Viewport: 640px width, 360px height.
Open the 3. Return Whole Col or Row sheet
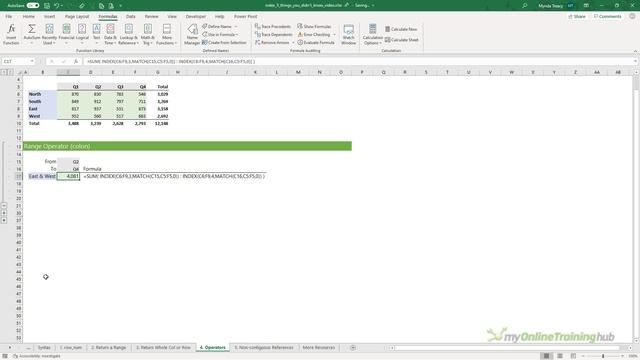click(163, 347)
